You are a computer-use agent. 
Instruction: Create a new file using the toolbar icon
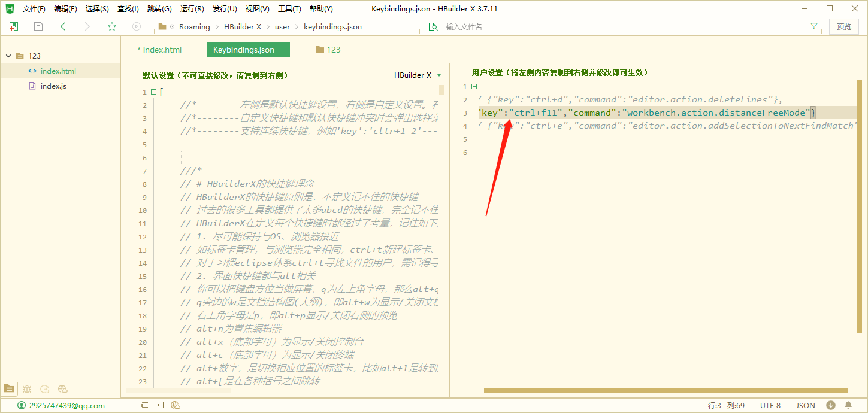click(13, 26)
